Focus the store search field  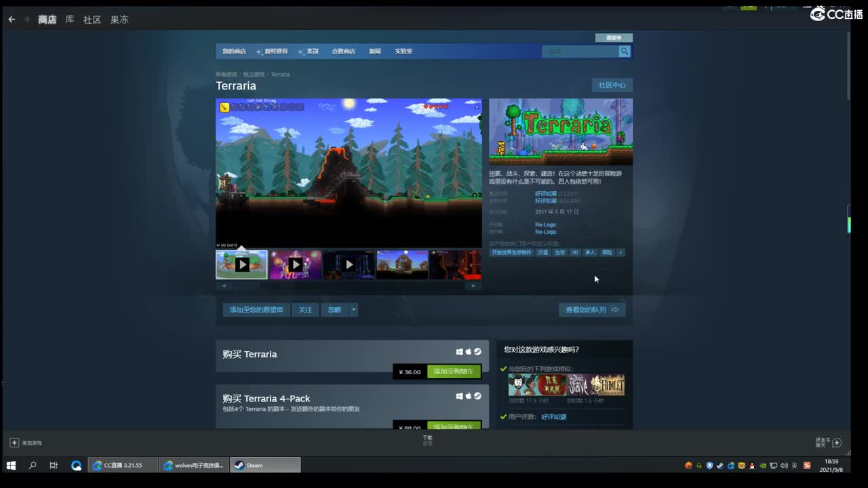[x=580, y=52]
